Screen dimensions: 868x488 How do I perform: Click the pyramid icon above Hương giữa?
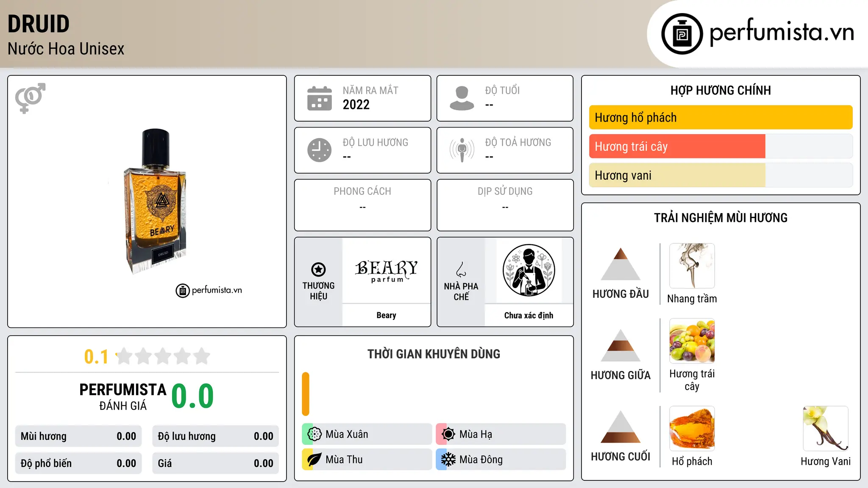[620, 345]
